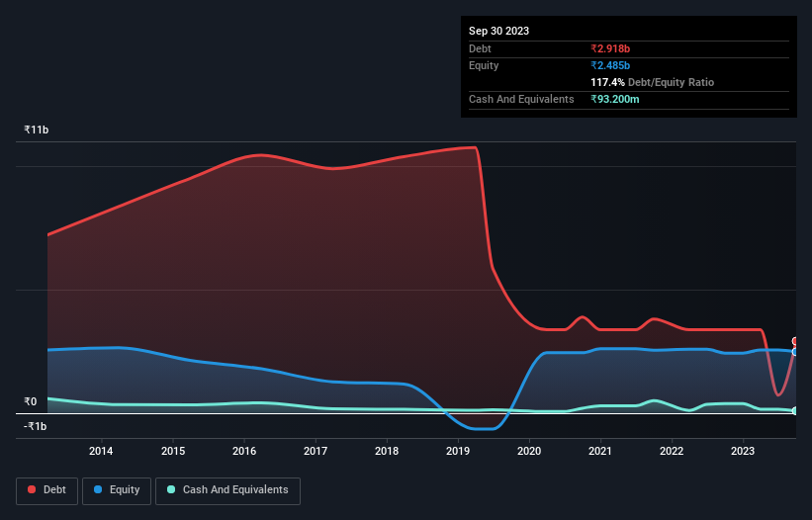Click the tooltip Debt row label
812x520 pixels.
[x=480, y=48]
